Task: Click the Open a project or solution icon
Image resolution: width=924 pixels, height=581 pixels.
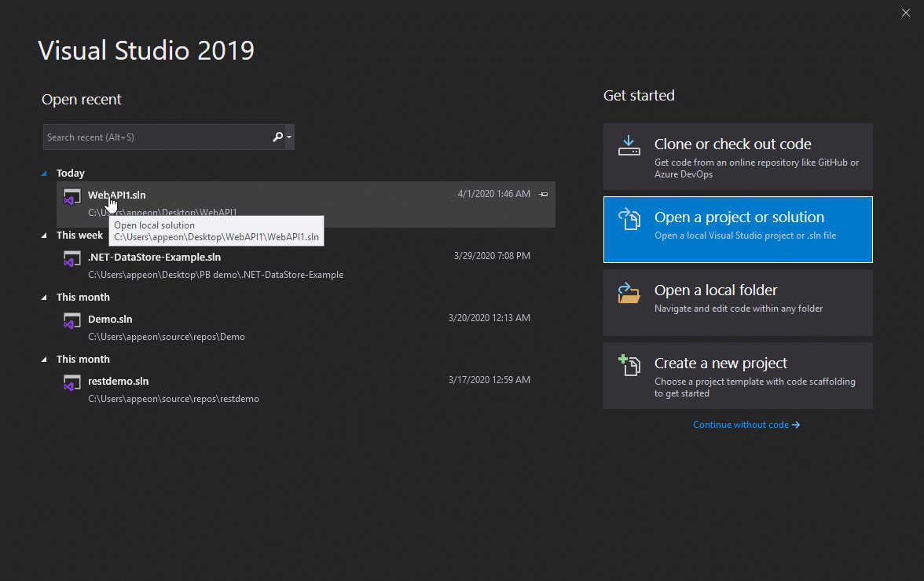Action: (629, 219)
